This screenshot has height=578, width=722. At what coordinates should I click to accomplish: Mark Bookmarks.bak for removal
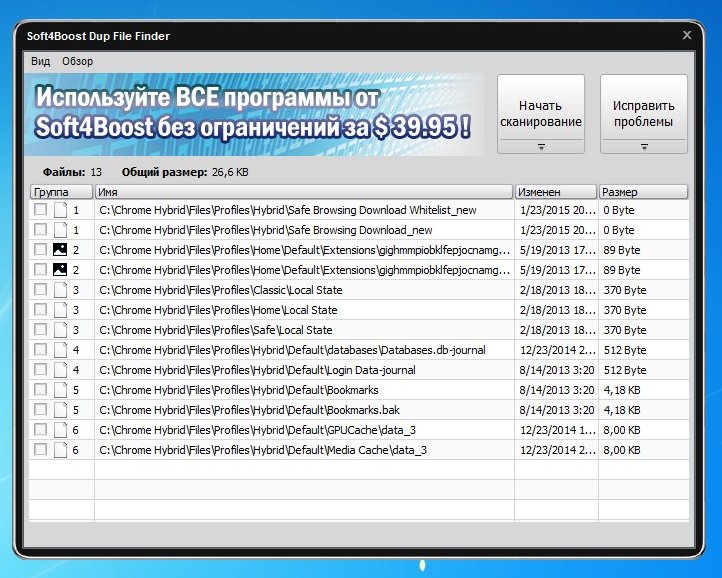tap(41, 409)
